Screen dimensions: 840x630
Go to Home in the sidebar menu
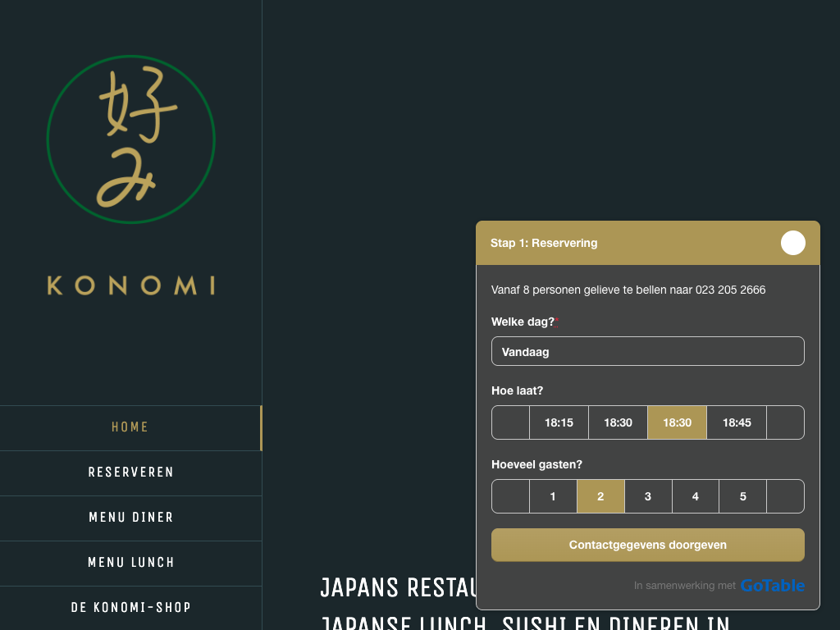(x=130, y=427)
